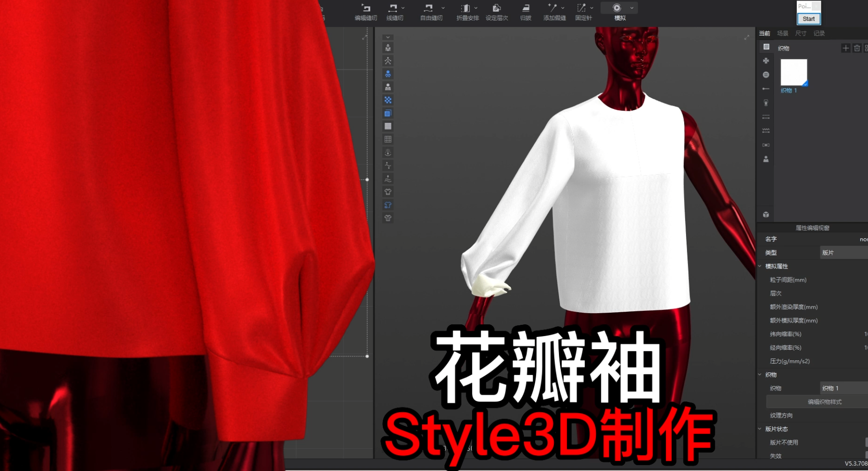Open the fabric (织物) library sidebar icon

pyautogui.click(x=766, y=47)
